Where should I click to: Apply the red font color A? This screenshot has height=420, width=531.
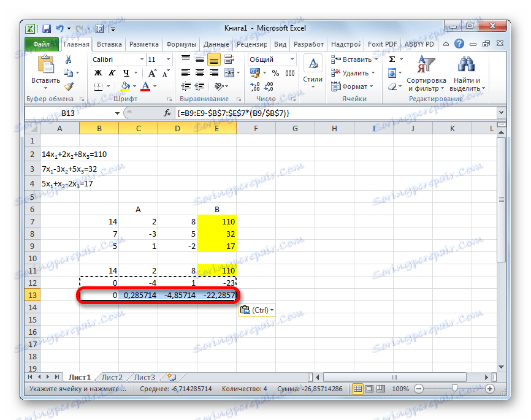click(145, 86)
